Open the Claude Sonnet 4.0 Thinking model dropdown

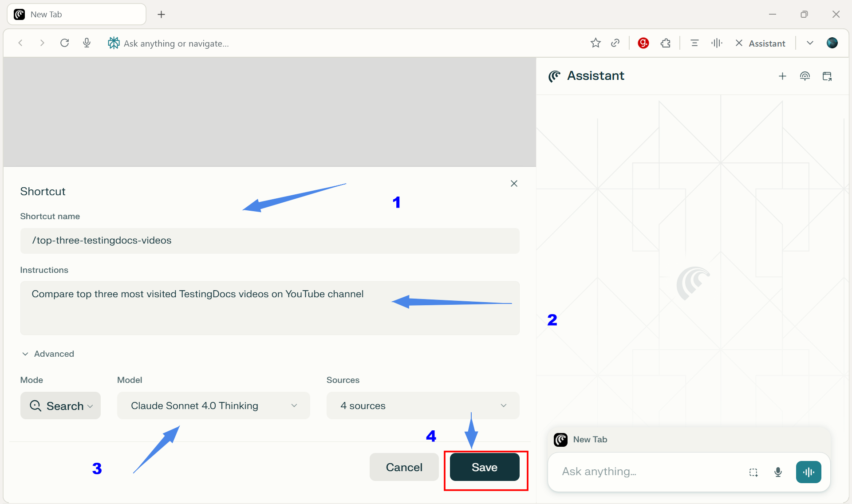[213, 406]
